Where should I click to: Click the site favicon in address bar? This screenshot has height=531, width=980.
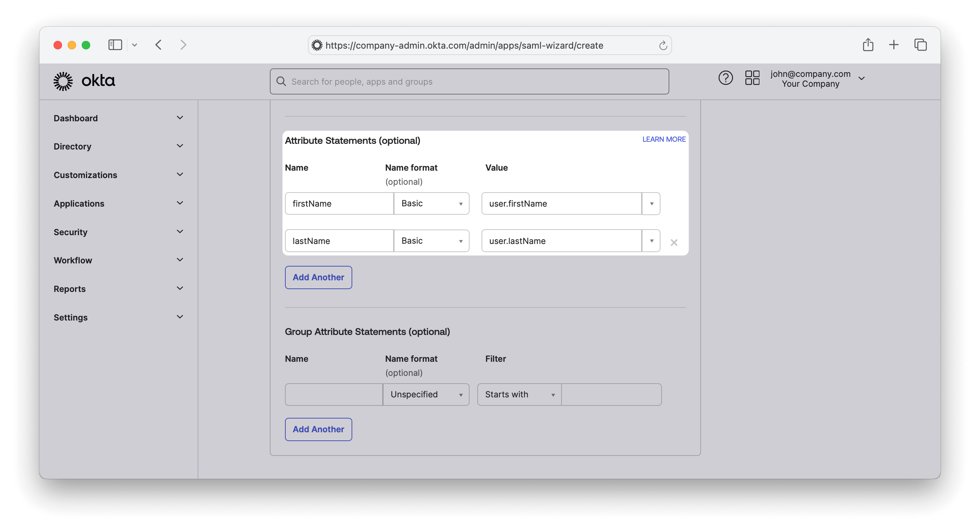point(317,45)
